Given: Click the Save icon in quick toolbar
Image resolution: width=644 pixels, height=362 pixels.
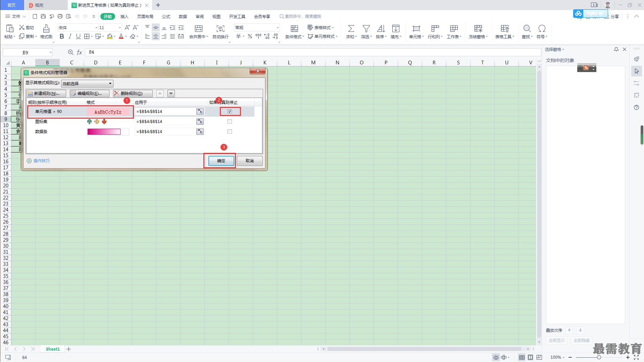Looking at the screenshot, I should pos(43,16).
